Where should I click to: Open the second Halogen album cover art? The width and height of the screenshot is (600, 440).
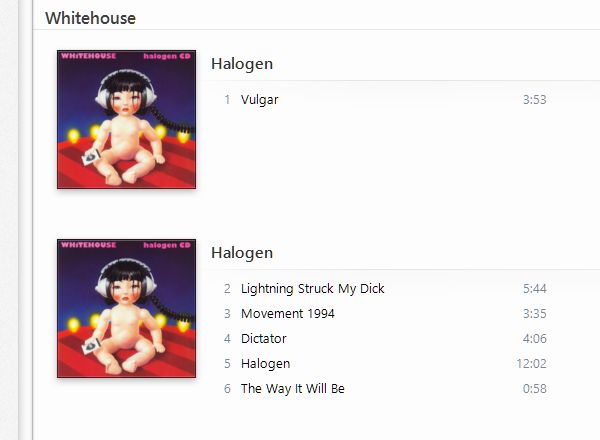tap(126, 308)
